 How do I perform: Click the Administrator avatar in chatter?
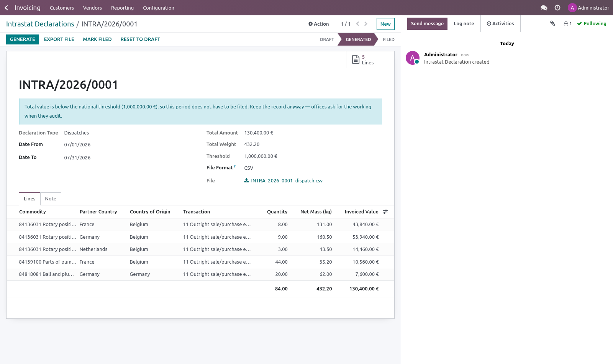[413, 58]
